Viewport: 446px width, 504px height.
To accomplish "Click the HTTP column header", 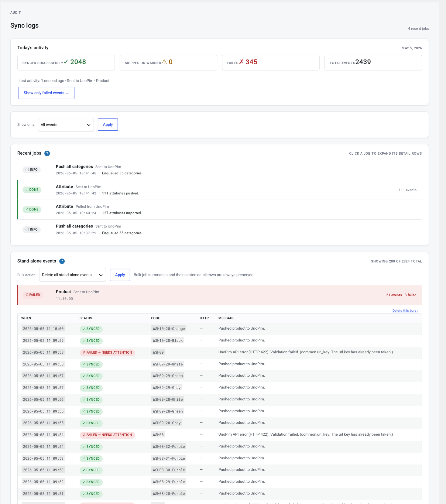I will [x=204, y=318].
